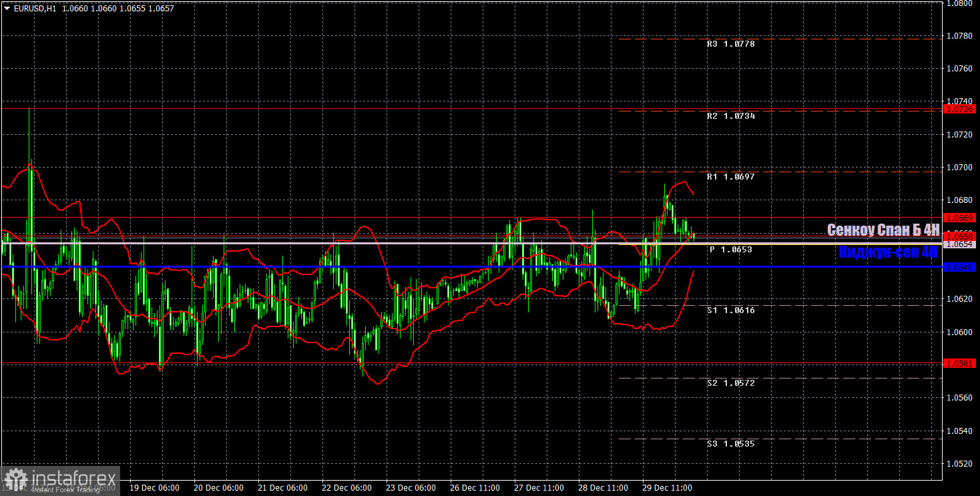Click the red 1.0736 price tag

pos(960,108)
